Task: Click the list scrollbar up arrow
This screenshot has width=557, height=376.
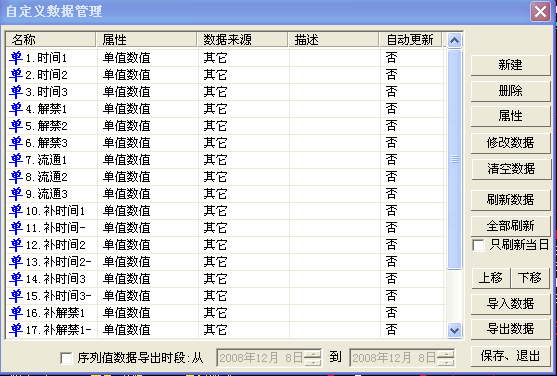Action: [454, 40]
